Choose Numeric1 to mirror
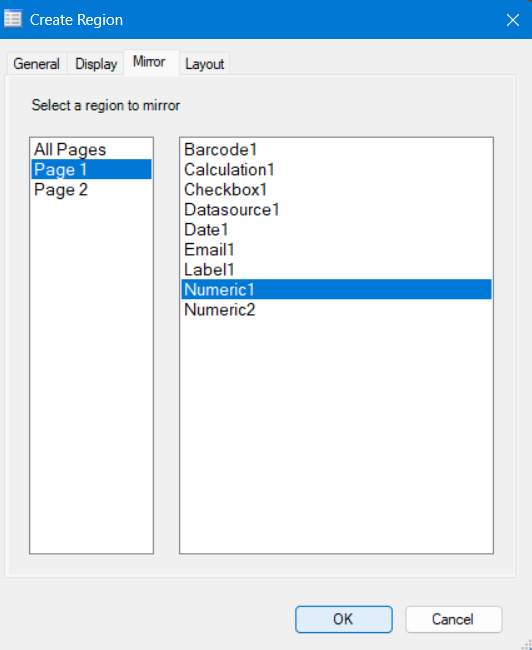Viewport: 532px width, 650px height. pos(336,289)
